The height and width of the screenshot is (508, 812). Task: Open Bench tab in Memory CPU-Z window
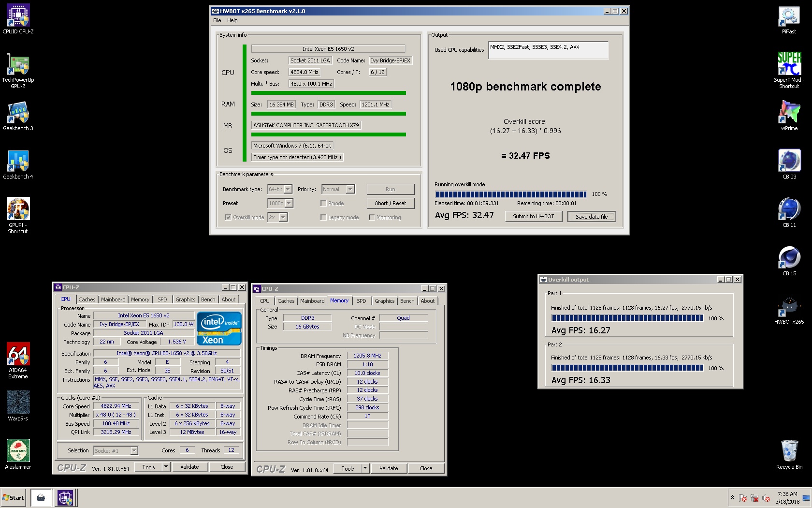point(407,301)
